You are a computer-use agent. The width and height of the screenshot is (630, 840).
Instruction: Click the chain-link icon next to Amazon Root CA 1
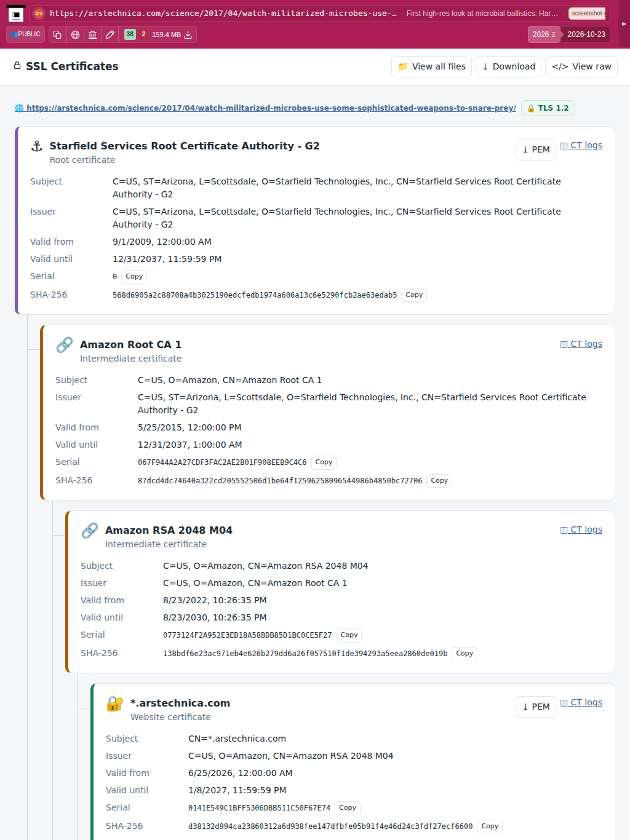click(65, 345)
